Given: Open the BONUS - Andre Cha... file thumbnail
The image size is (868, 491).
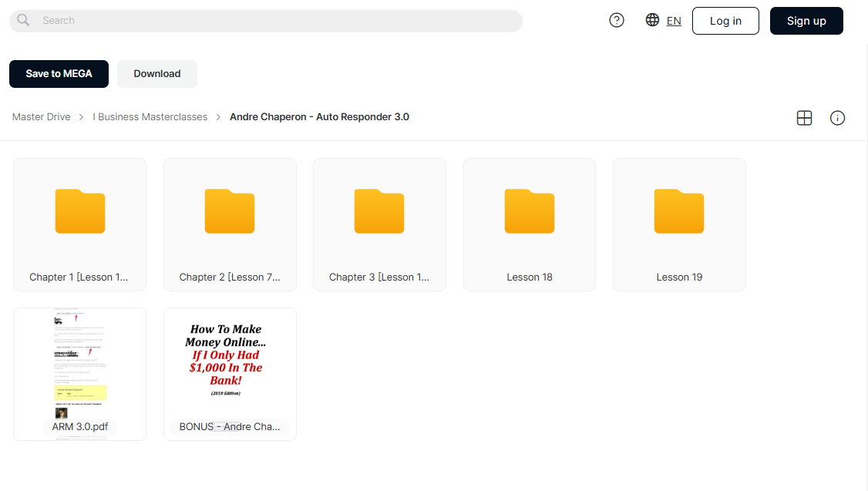Looking at the screenshot, I should click(x=230, y=374).
